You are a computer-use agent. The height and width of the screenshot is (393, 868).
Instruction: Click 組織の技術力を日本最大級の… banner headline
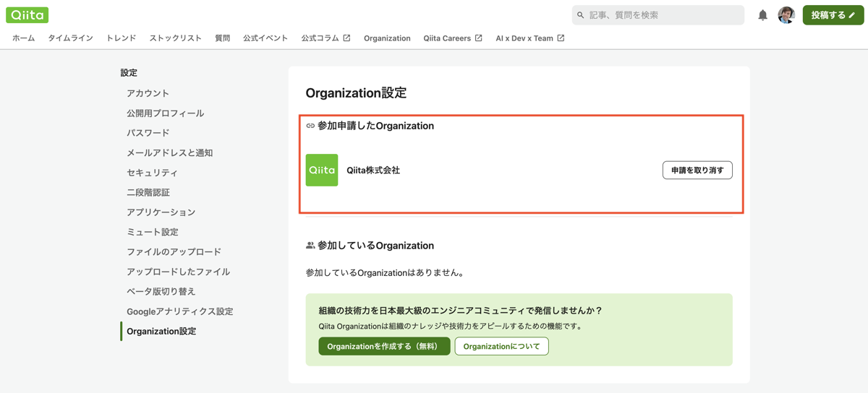[x=461, y=311]
